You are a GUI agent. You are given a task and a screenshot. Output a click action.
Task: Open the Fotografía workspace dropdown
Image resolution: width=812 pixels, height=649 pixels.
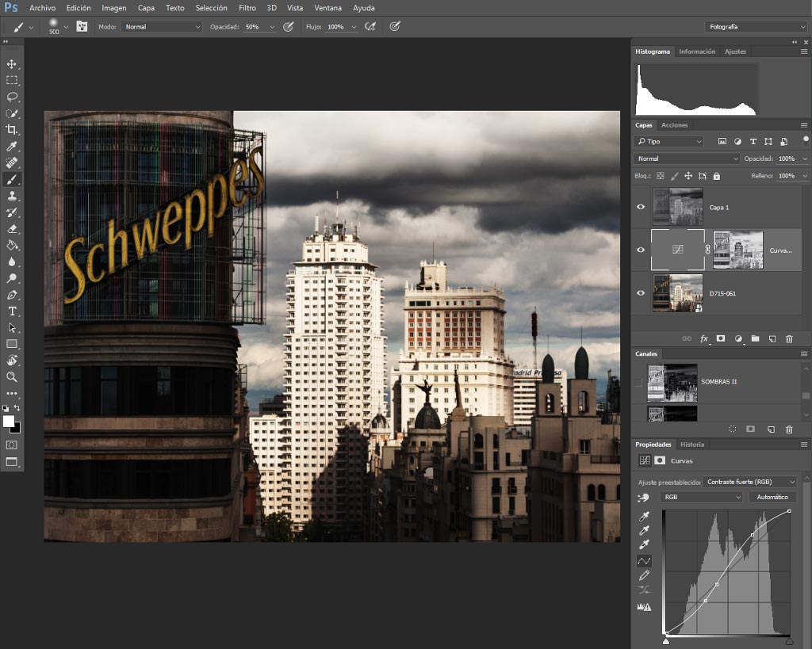pos(756,27)
